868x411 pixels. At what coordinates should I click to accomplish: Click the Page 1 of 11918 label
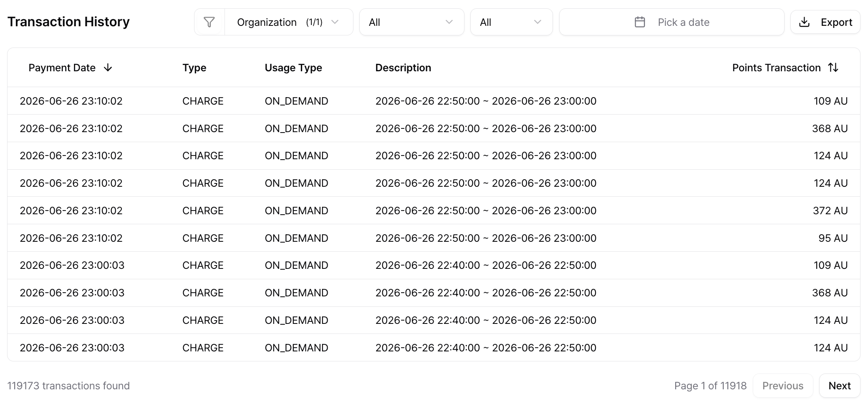[710, 386]
